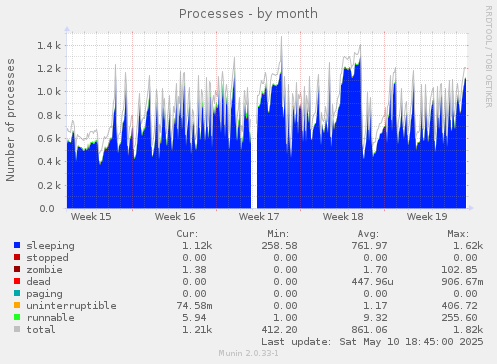The height and width of the screenshot is (364, 497).
Task: Click the red stopped legend swatch
Action: click(17, 257)
